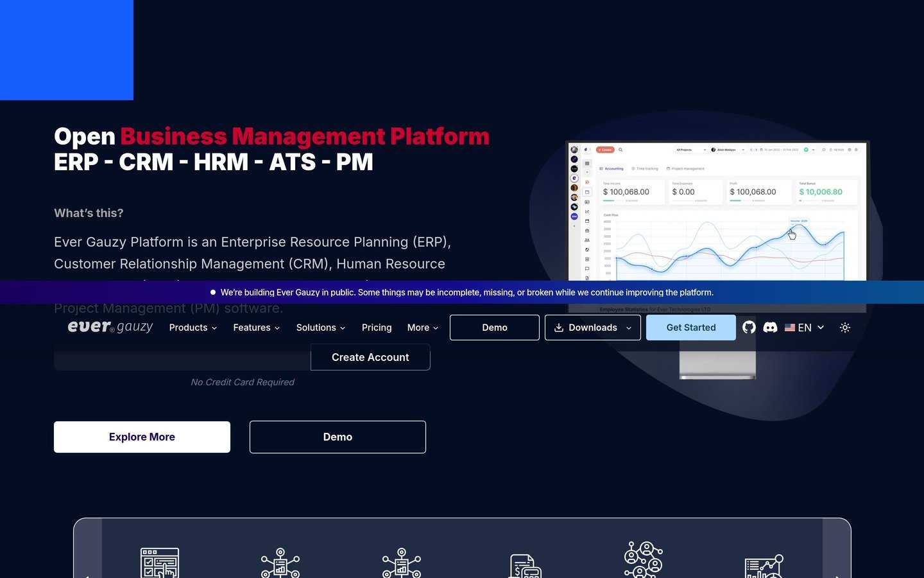Screen dimensions: 924x578
Task: Click the "ERP - CRM - HRM - ATS - PM" heading line
Action: (214, 162)
